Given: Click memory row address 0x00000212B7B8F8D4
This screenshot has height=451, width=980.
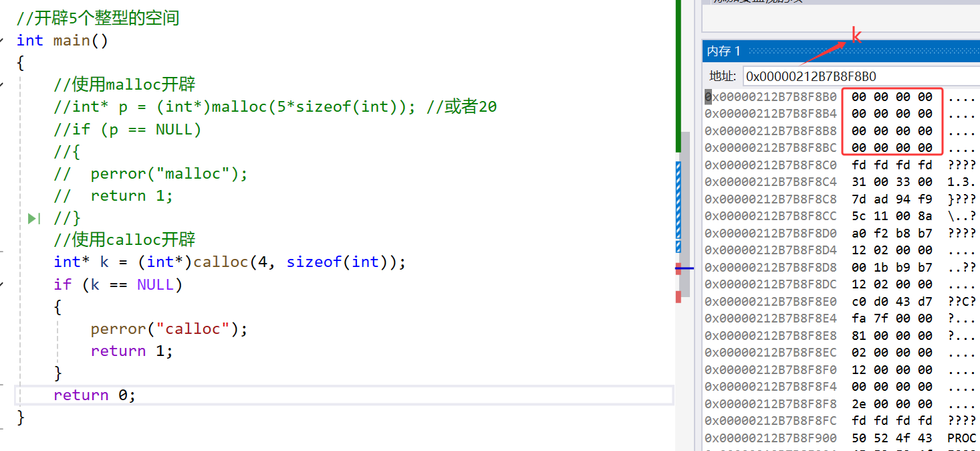Looking at the screenshot, I should click(x=771, y=250).
